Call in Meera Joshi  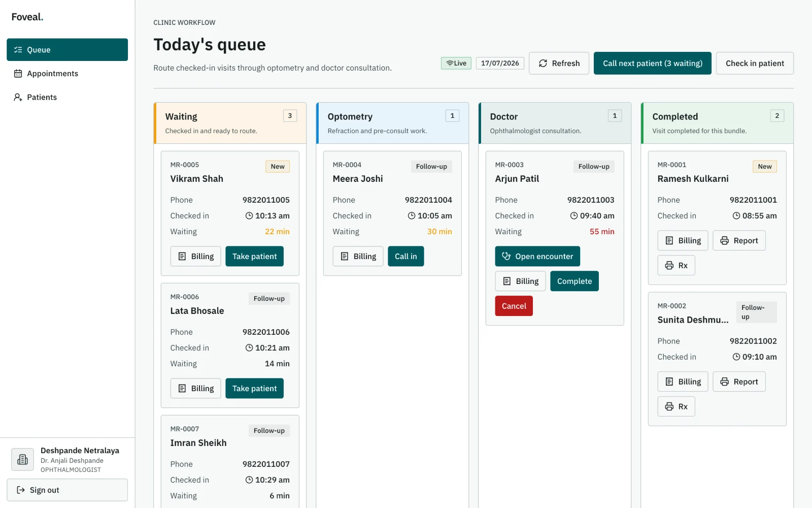[x=405, y=257]
